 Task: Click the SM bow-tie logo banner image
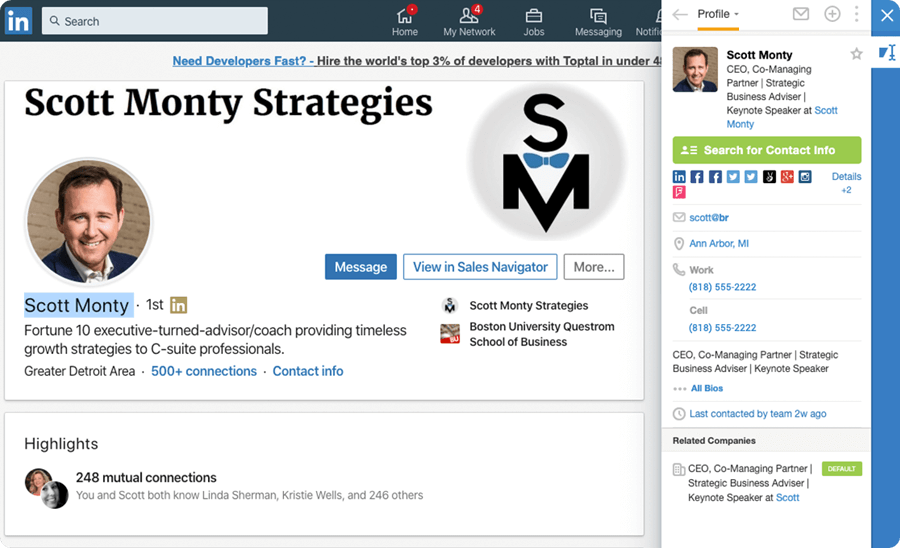546,162
